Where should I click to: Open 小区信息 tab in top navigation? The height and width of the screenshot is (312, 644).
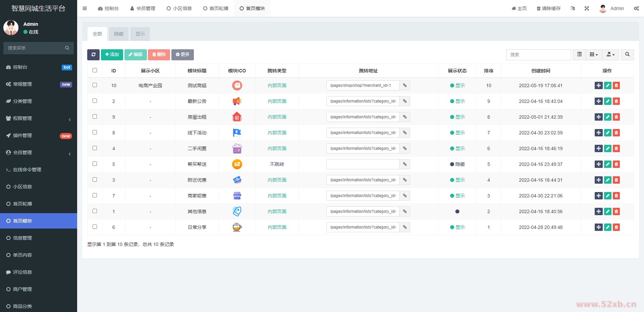(179, 8)
